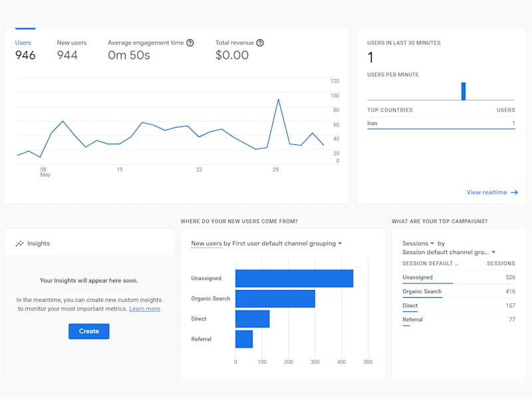532x399 pixels.
Task: Click the Organic Search label in bar chart
Action: [210, 299]
